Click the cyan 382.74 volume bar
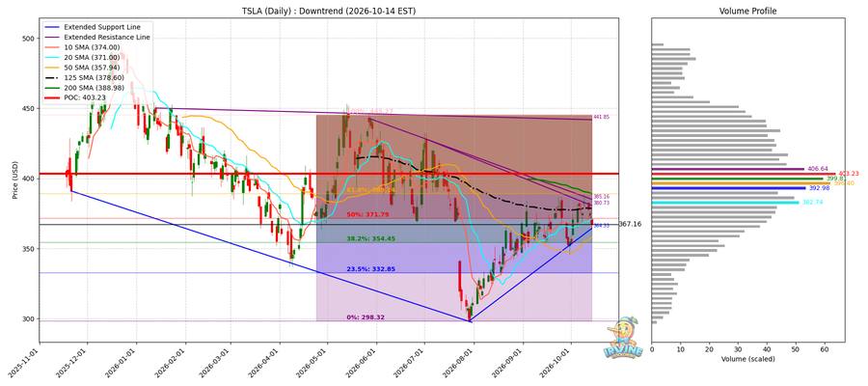This screenshot has height=386, width=868. point(725,203)
